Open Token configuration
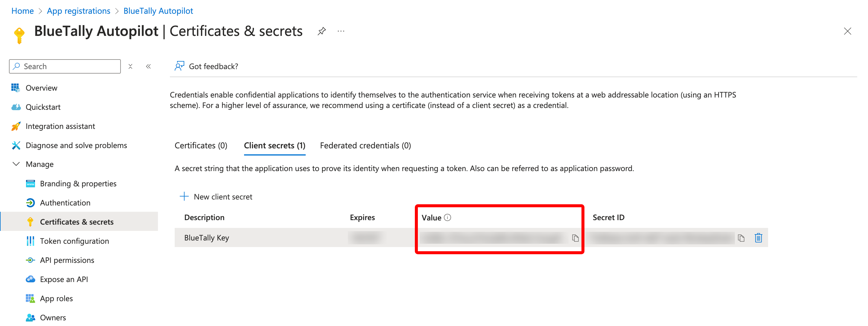Screen dimensions: 868x326 click(x=74, y=241)
